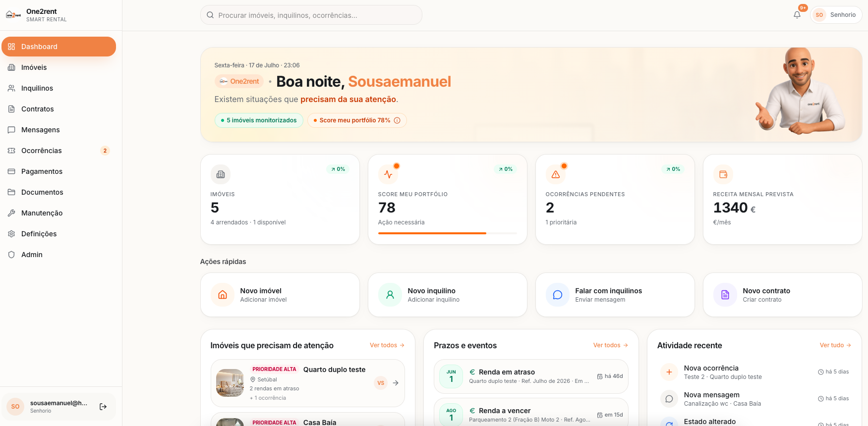Click Novo inquilino quick action

[x=448, y=295]
